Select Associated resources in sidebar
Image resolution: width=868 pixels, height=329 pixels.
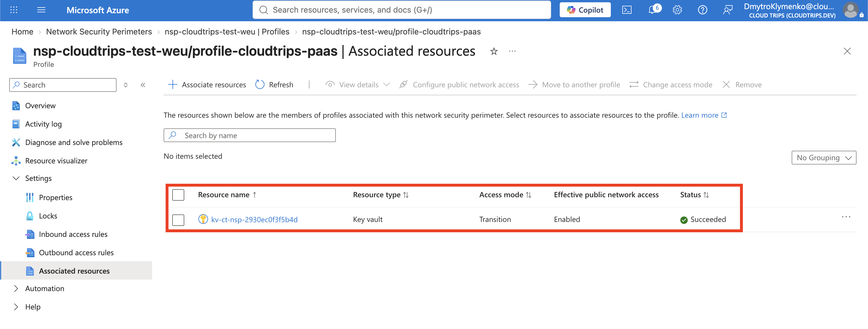pyautogui.click(x=76, y=271)
